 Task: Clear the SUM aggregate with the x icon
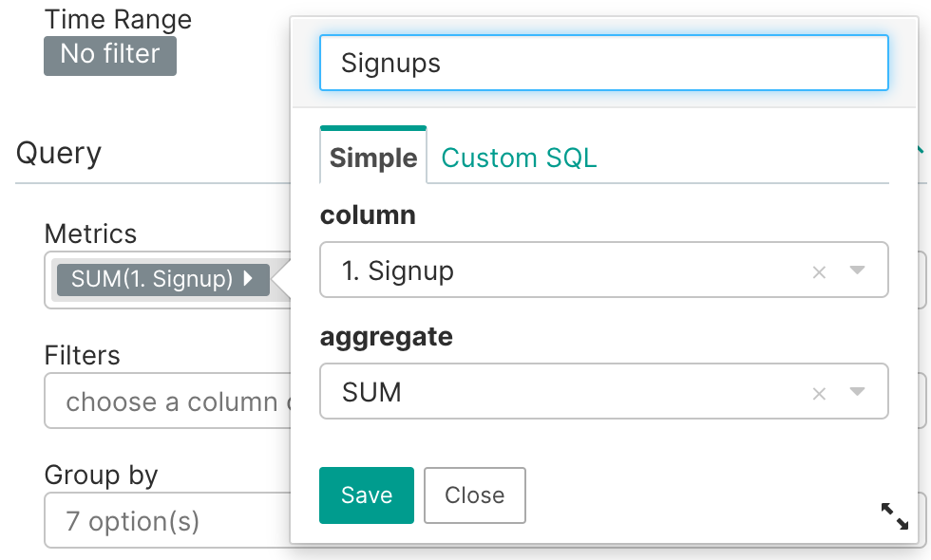[819, 393]
